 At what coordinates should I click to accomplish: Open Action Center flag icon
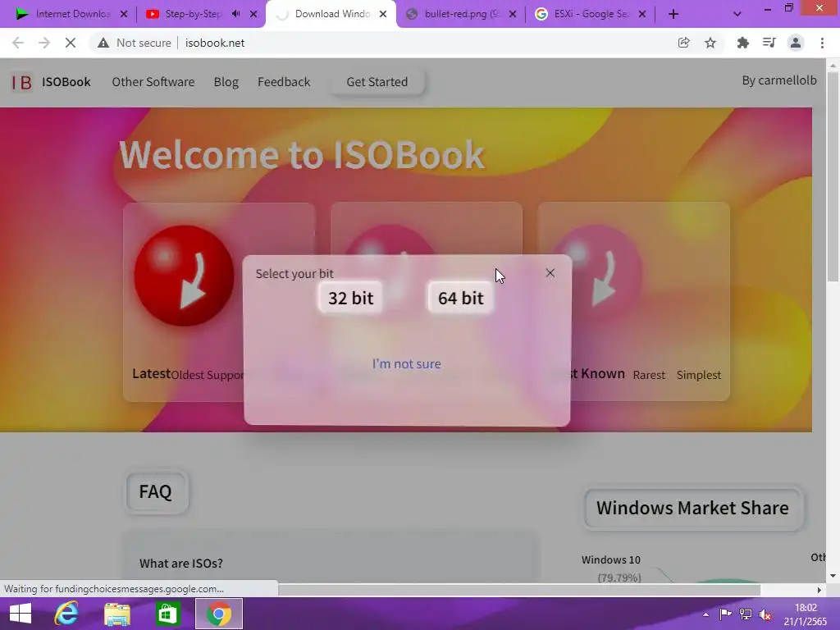point(725,614)
